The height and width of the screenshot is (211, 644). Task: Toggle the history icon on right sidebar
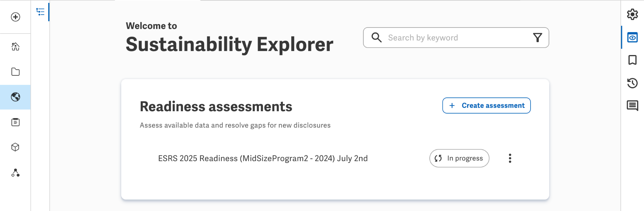point(633,83)
